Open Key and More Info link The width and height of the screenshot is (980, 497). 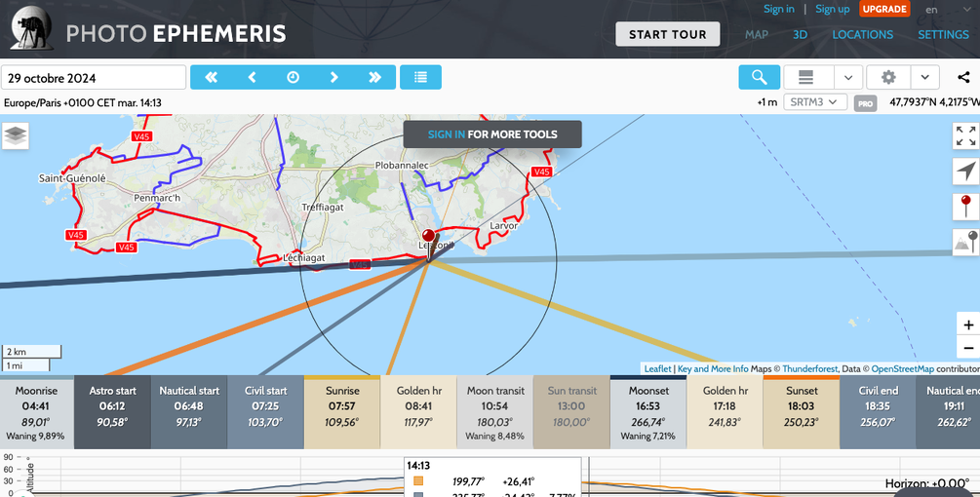[x=713, y=369]
